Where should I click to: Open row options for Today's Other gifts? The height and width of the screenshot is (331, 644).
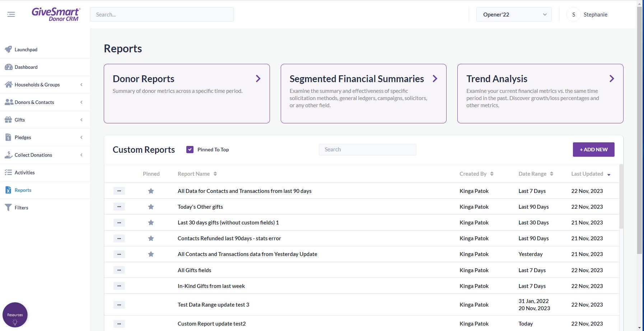119,207
